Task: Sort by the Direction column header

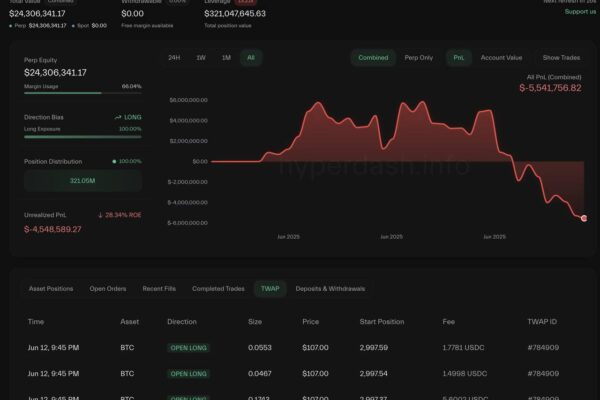Action: 182,322
